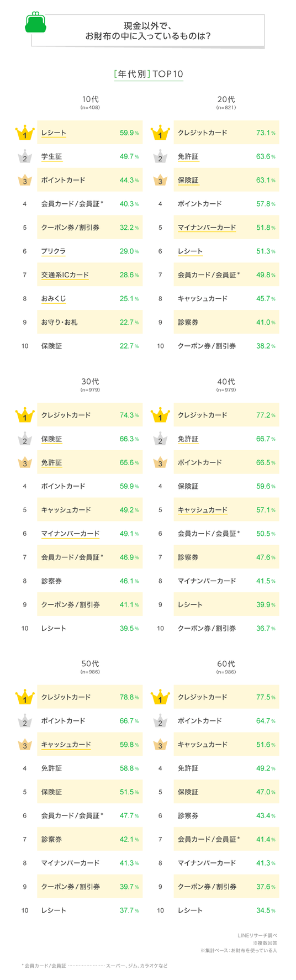The image size is (296, 980).
Task: Click おみくじ 25.1% row
Action: 89,299
